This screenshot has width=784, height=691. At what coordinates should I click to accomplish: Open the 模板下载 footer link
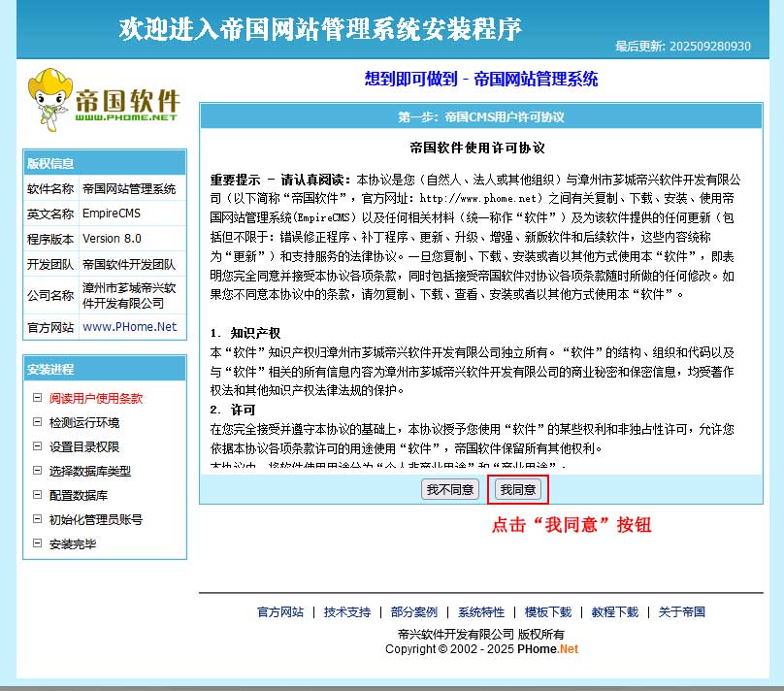click(548, 612)
